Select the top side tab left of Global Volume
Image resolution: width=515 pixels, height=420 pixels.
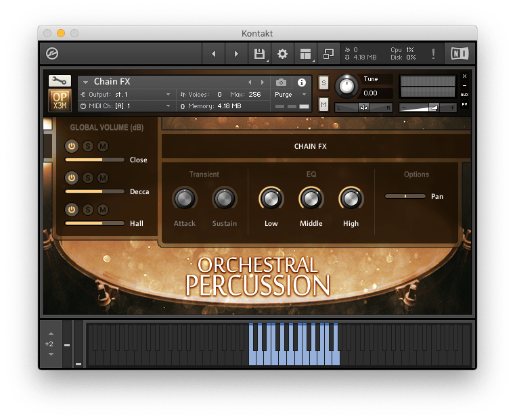(x=47, y=124)
